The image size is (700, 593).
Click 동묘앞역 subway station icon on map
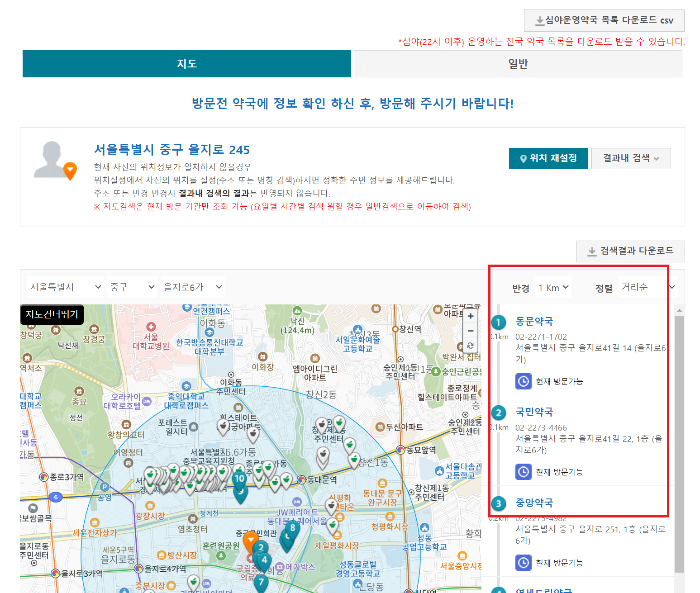400,450
